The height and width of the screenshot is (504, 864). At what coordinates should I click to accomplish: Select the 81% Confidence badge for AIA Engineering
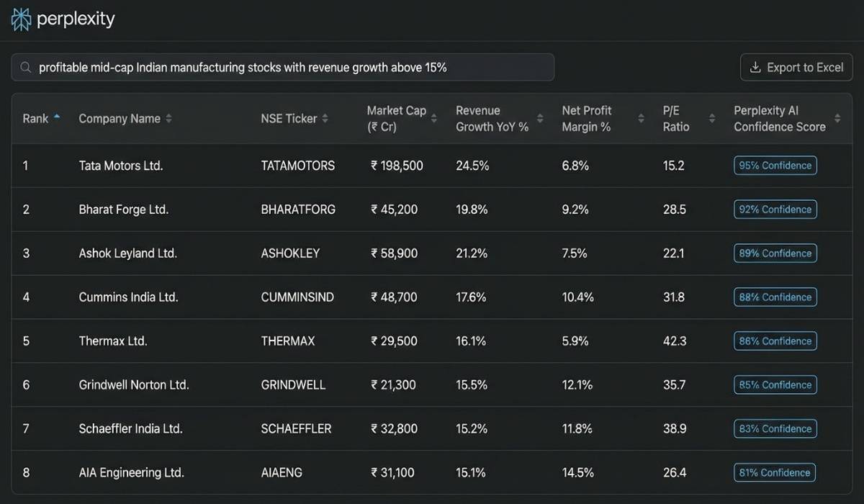click(774, 472)
